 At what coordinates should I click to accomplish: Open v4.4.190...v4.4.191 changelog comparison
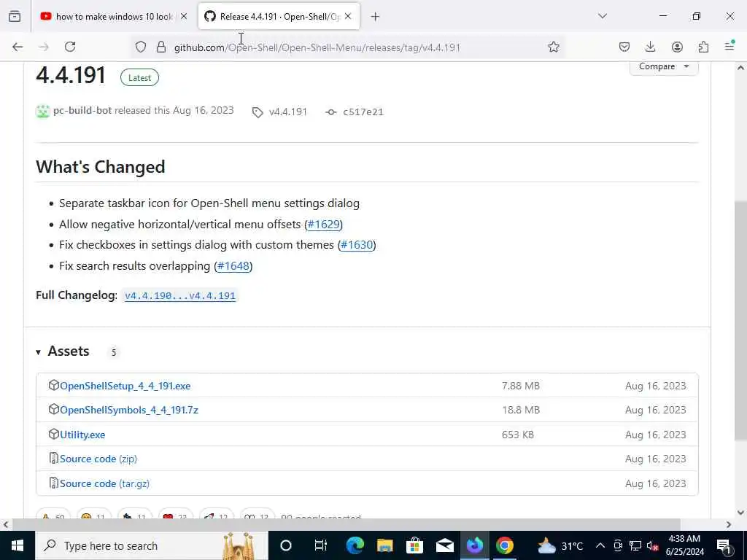180,296
